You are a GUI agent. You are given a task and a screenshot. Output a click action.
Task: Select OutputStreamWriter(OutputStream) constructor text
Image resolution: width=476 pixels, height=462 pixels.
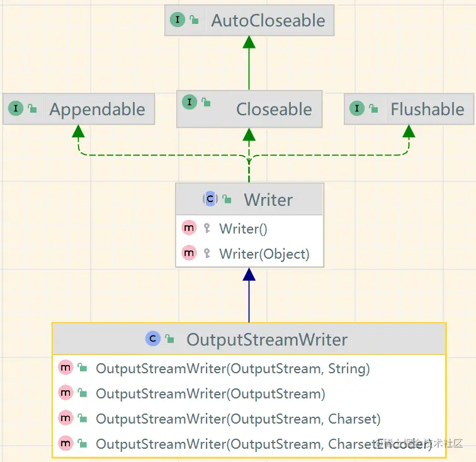[x=210, y=394]
